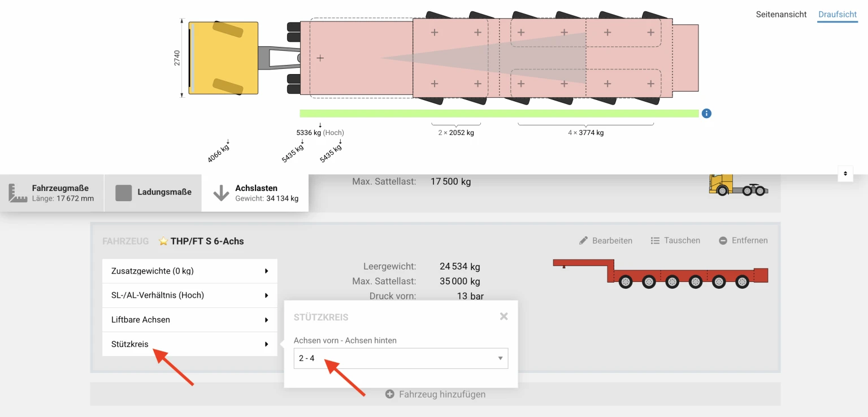Open the Achslasten tab
Image resolution: width=868 pixels, height=417 pixels.
255,193
